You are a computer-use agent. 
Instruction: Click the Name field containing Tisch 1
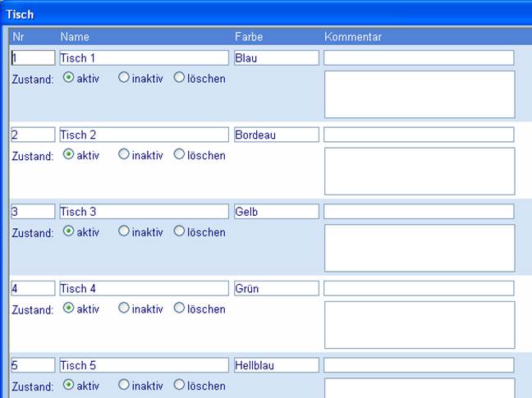[144, 58]
